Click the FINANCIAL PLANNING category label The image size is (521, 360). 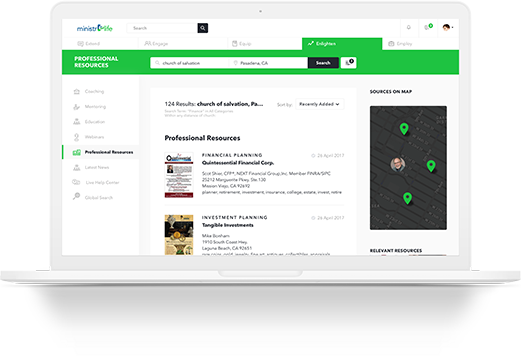click(232, 155)
